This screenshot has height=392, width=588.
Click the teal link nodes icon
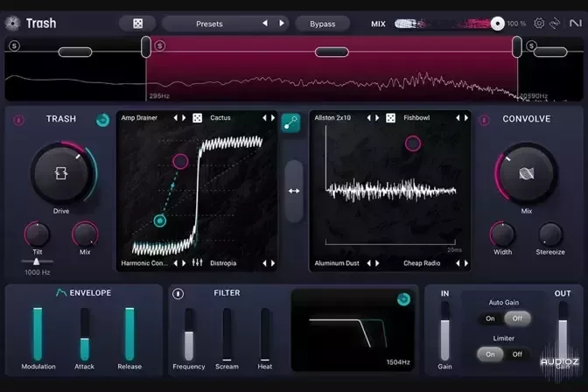click(290, 122)
